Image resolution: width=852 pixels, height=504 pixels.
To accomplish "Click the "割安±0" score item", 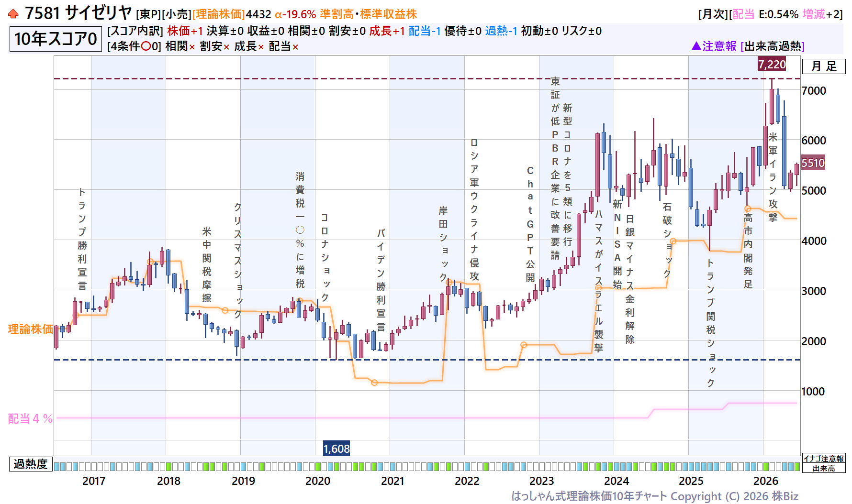I will pos(348,31).
